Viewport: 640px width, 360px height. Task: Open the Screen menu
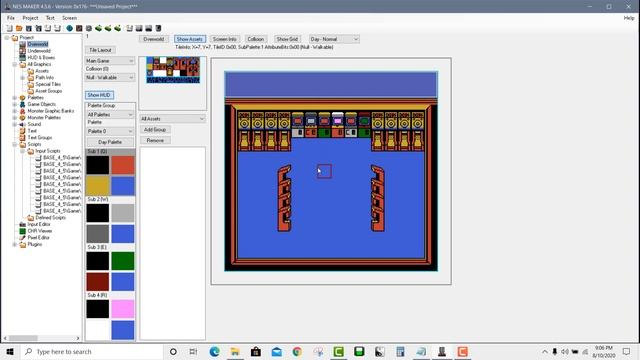(x=69, y=18)
